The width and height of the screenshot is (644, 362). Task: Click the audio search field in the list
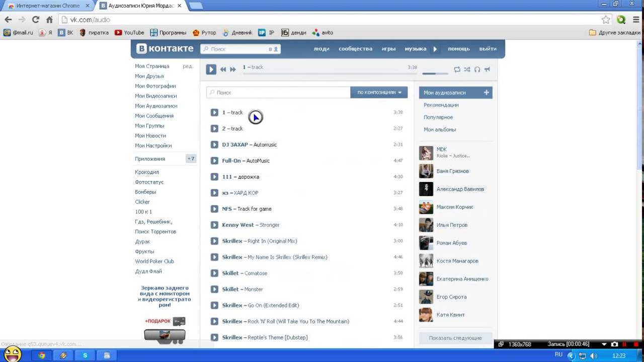tap(278, 93)
